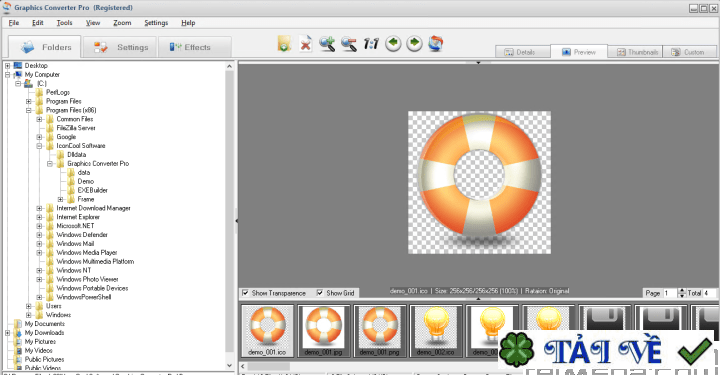Click the delete file red X icon
The height and width of the screenshot is (375, 720).
coord(306,44)
